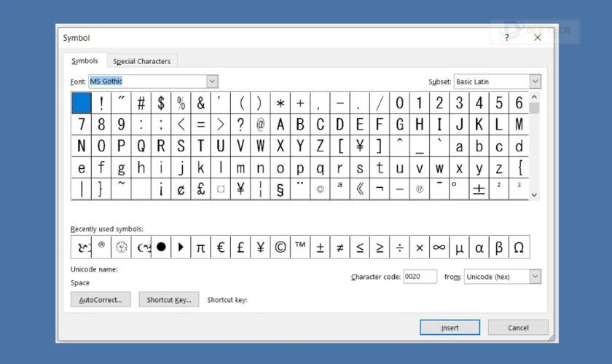Screen dimensions: 612x364
Task: Close the Symbol dialog with X
Action: click(x=538, y=37)
